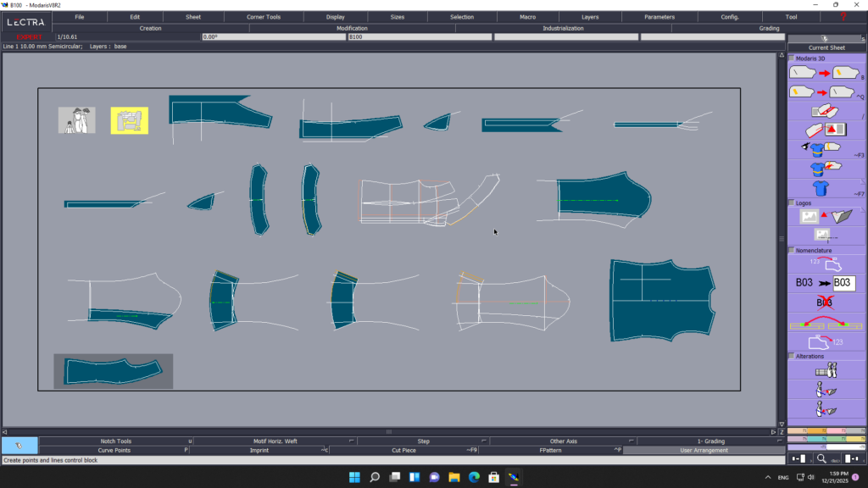Click the Notch Tools button

[114, 441]
